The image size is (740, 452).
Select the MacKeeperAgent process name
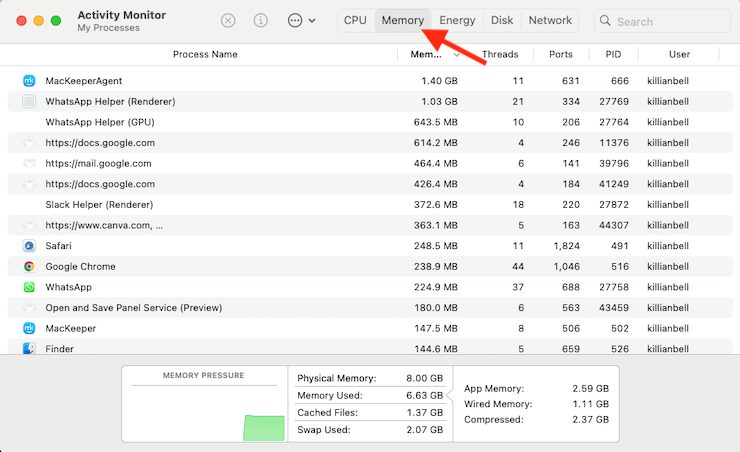84,81
